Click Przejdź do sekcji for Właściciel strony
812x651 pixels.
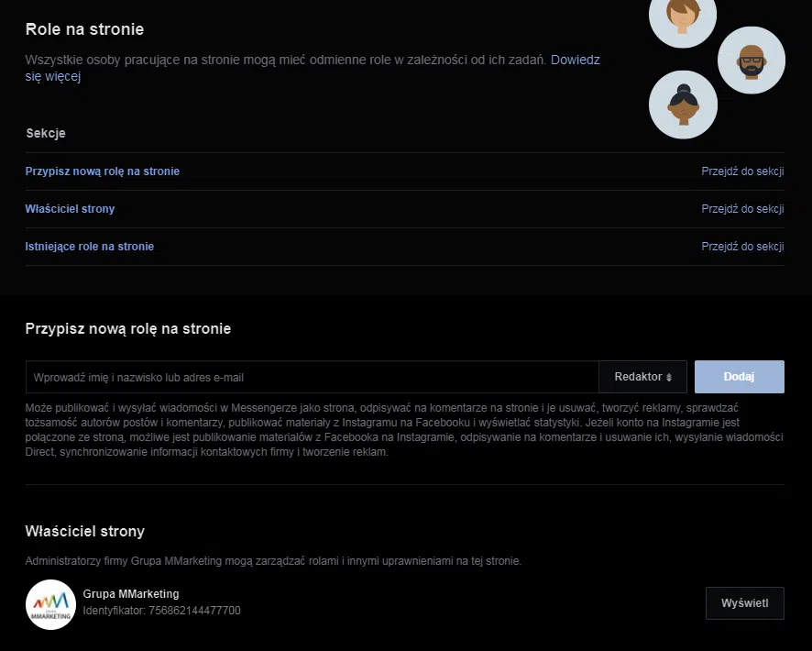[x=742, y=209]
